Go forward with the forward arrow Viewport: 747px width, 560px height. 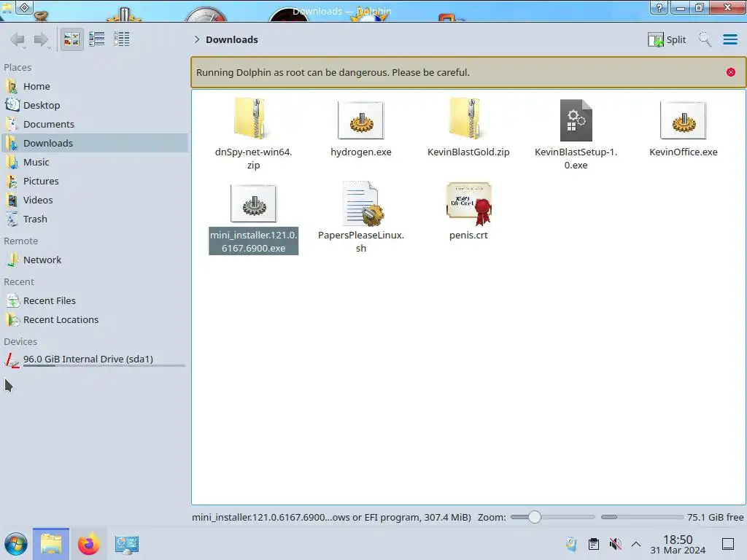[x=42, y=39]
